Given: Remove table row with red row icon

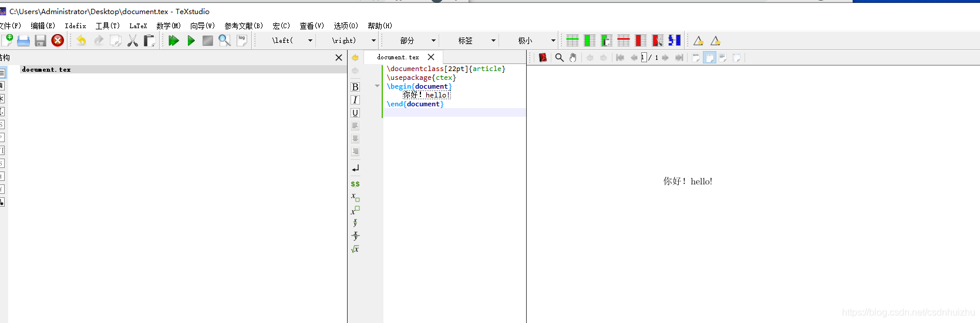Looking at the screenshot, I should click(x=624, y=41).
